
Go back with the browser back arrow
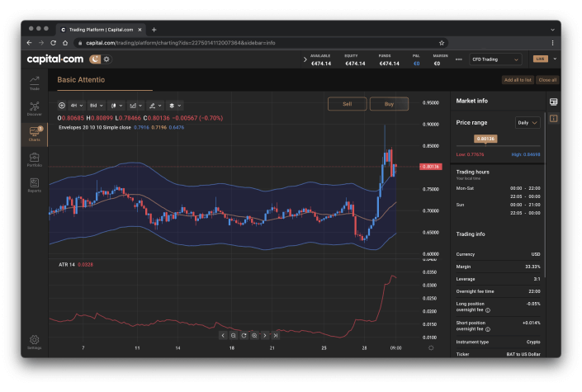(x=30, y=43)
